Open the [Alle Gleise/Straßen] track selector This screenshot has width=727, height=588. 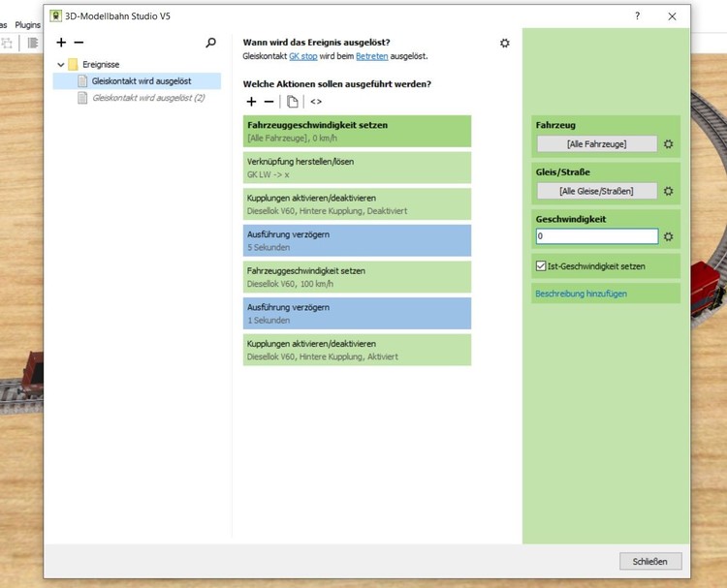(597, 191)
